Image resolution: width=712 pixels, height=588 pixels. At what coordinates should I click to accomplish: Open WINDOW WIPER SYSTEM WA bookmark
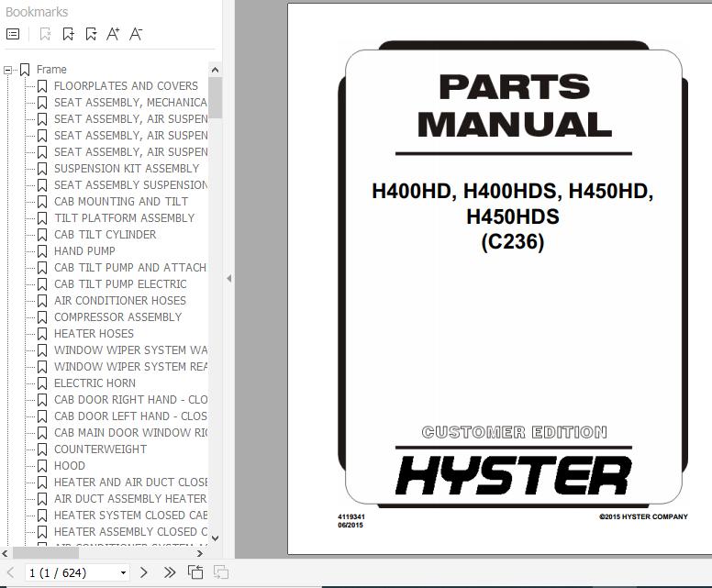(130, 350)
